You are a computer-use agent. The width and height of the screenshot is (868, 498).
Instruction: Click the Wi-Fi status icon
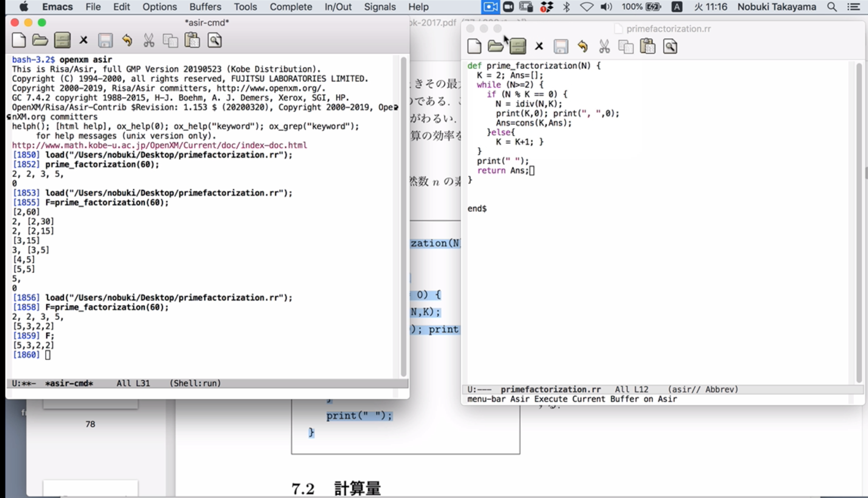coord(586,7)
